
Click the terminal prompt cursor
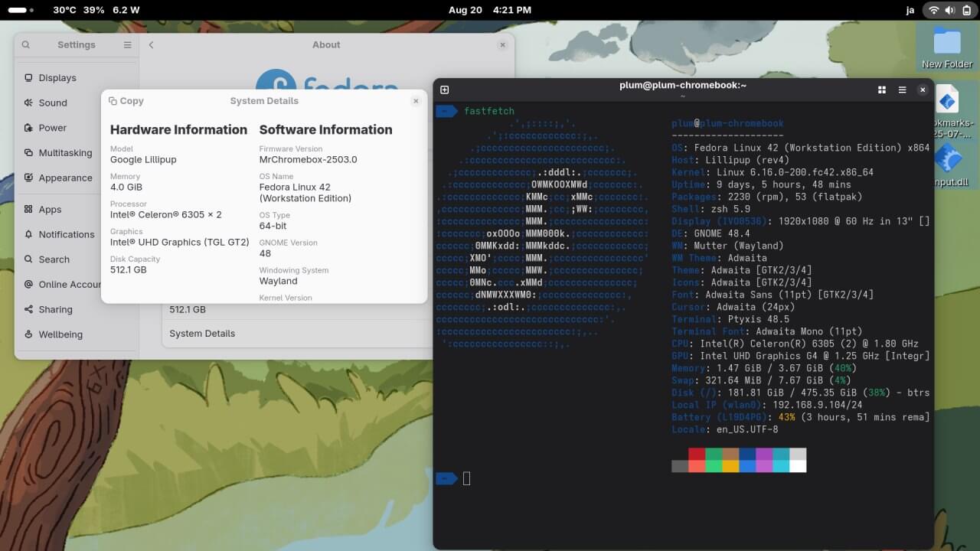tap(466, 478)
